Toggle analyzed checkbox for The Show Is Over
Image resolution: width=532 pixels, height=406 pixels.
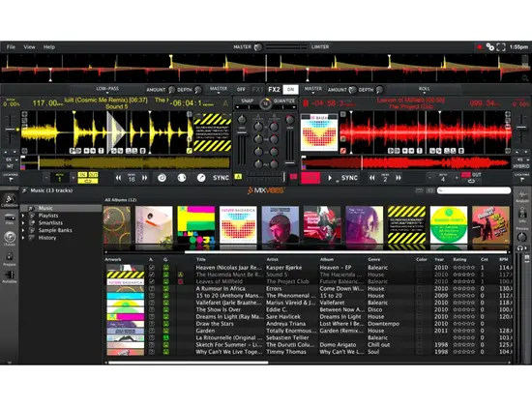tap(152, 309)
